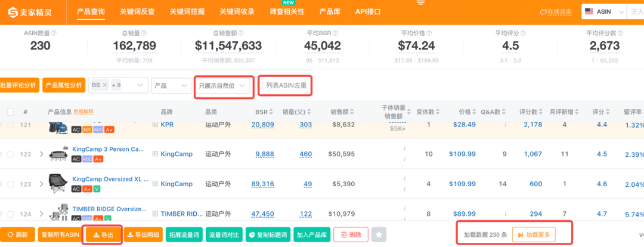Open the 产品查询 tab
The width and height of the screenshot is (644, 247).
(91, 11)
